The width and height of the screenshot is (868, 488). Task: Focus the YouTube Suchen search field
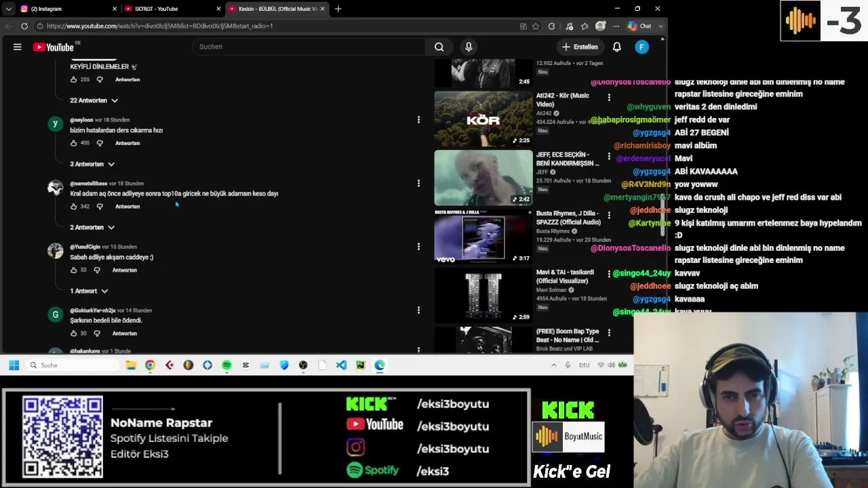pos(309,47)
